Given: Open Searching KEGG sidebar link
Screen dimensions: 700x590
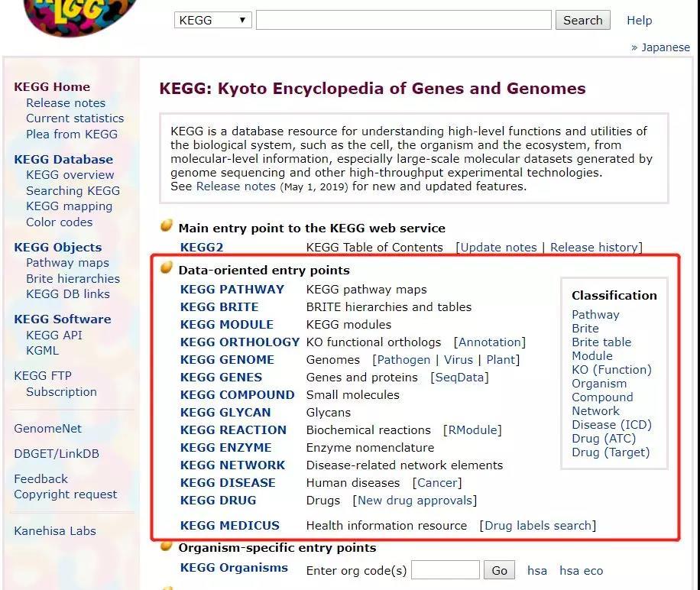Looking at the screenshot, I should tap(73, 190).
